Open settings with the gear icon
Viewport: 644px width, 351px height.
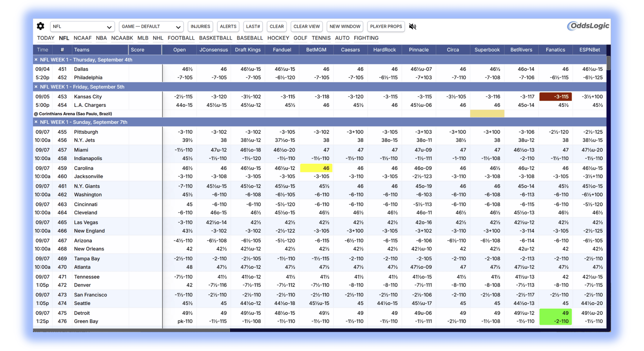40,26
